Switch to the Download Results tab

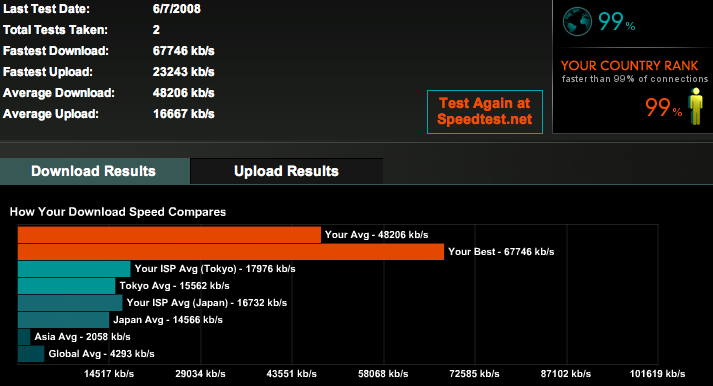(95, 171)
